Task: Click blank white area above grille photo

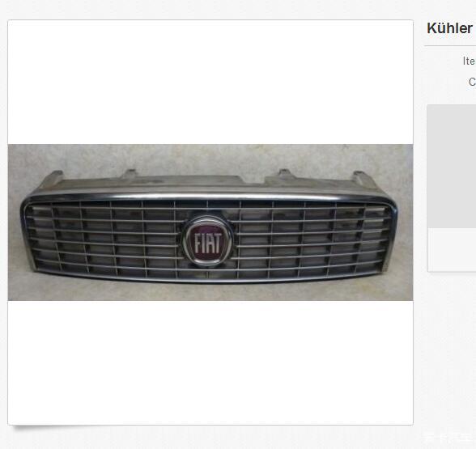Action: (x=210, y=82)
